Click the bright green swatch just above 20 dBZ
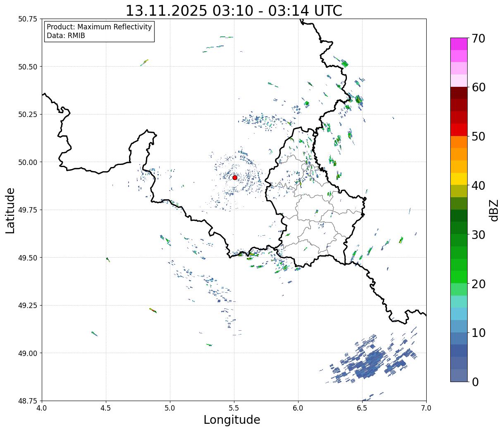504x430 pixels. tap(459, 277)
